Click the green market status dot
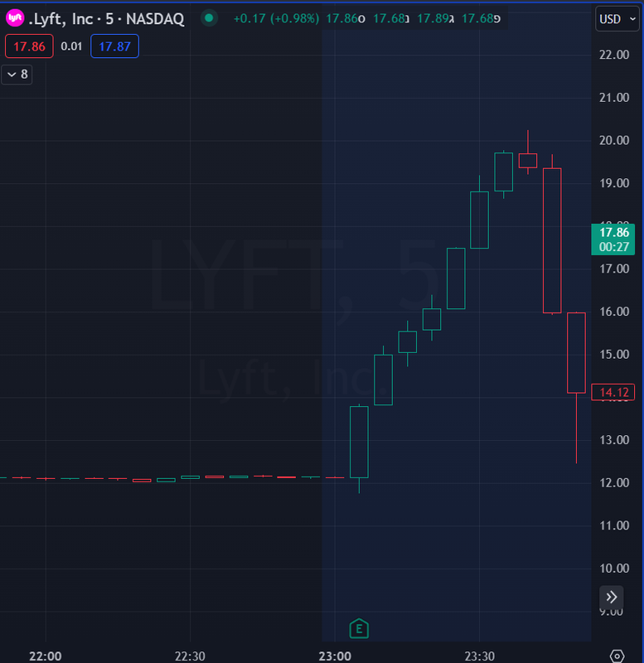 coord(209,18)
